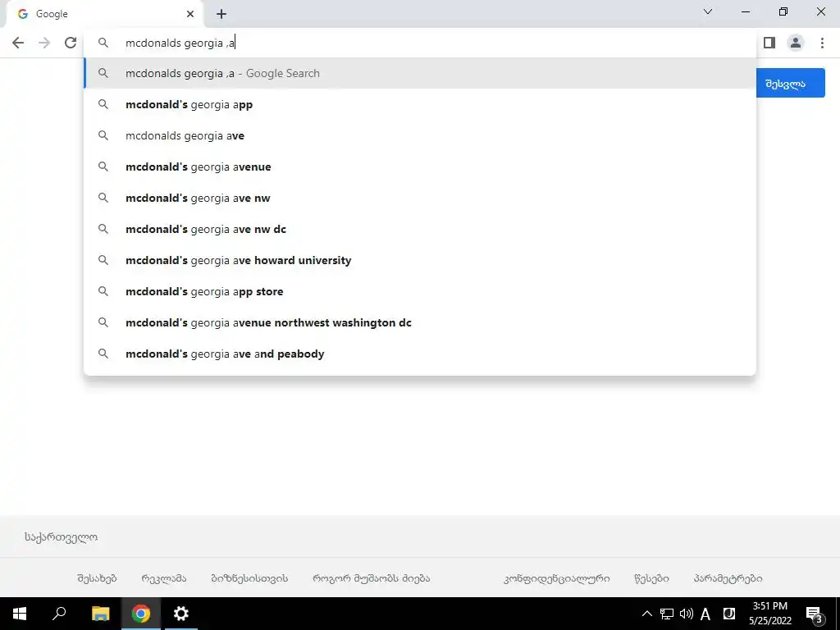Open Chrome three-dot menu
The height and width of the screenshot is (630, 840).
822,43
